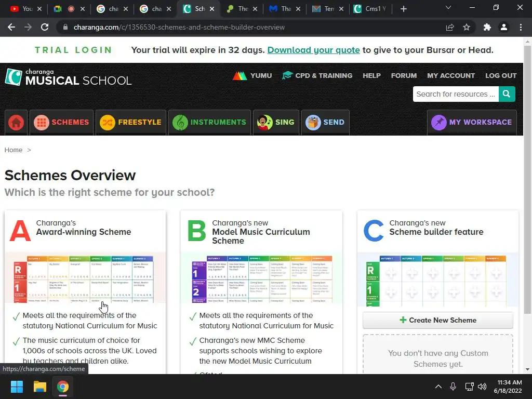This screenshot has width=532, height=399.
Task: Open the volume tray icon
Action: (482, 387)
